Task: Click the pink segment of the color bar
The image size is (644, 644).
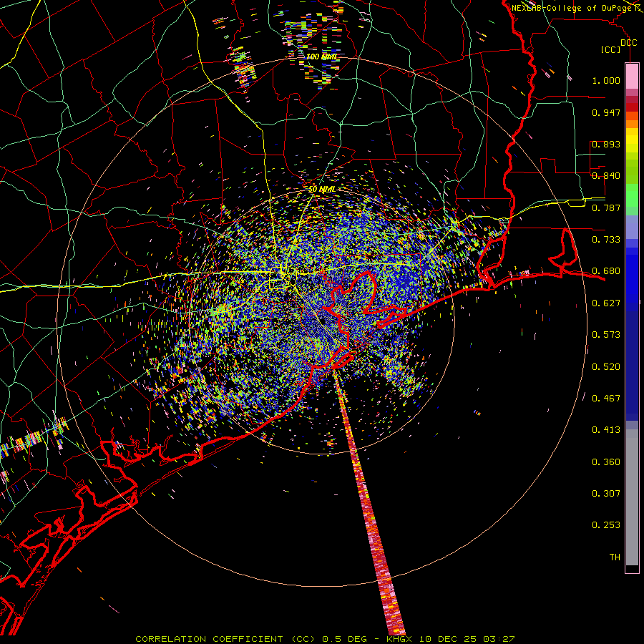Action: point(632,76)
